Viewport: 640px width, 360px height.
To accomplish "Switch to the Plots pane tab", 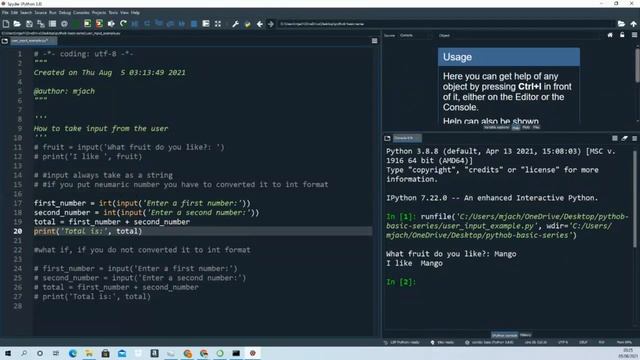I will (x=526, y=128).
